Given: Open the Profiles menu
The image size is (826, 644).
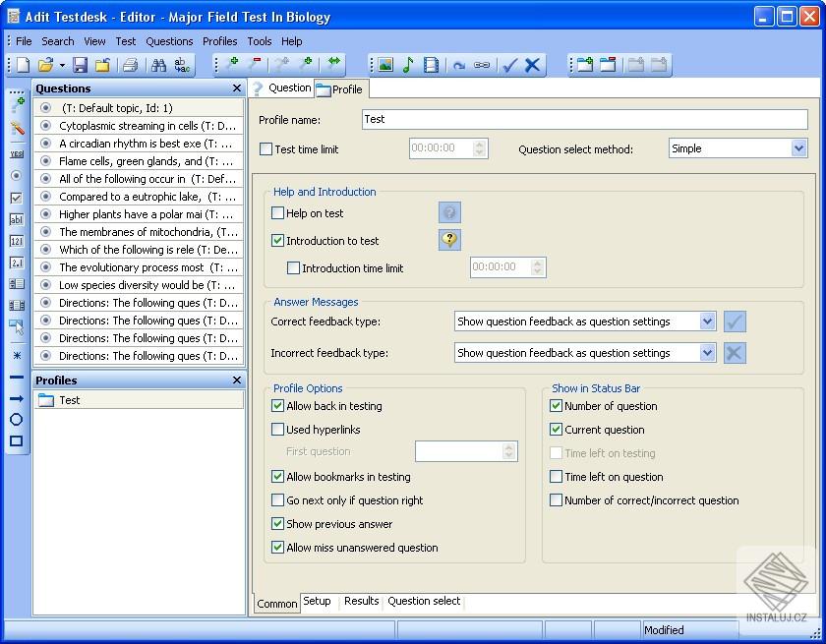Looking at the screenshot, I should click(219, 41).
